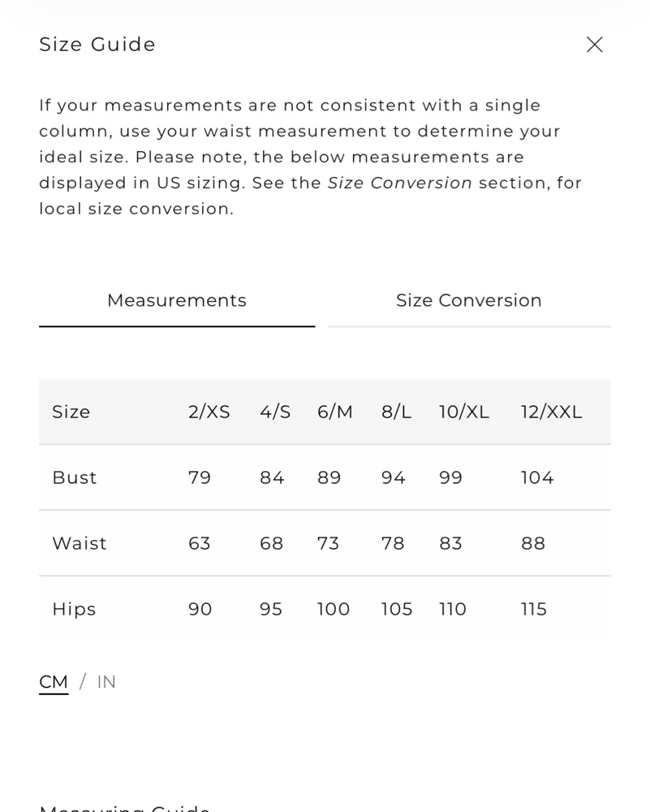The height and width of the screenshot is (812, 650).
Task: Select the CM unit option
Action: click(54, 682)
